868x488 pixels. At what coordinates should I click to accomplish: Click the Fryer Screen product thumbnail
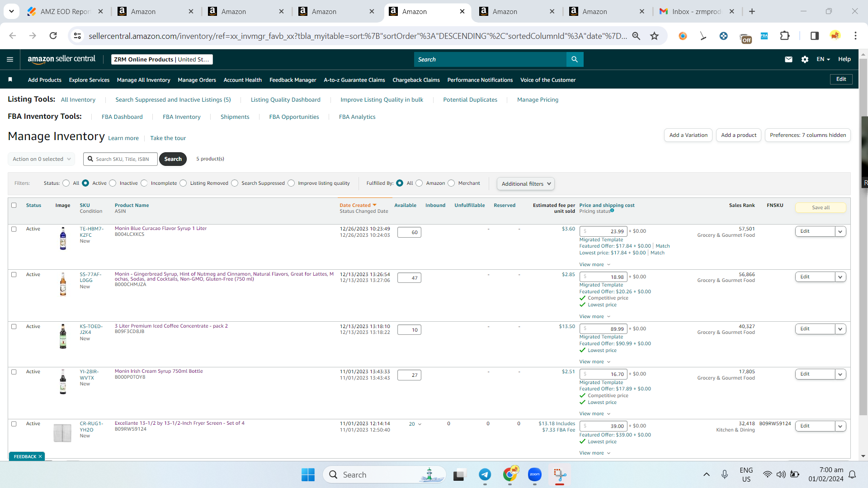point(62,433)
